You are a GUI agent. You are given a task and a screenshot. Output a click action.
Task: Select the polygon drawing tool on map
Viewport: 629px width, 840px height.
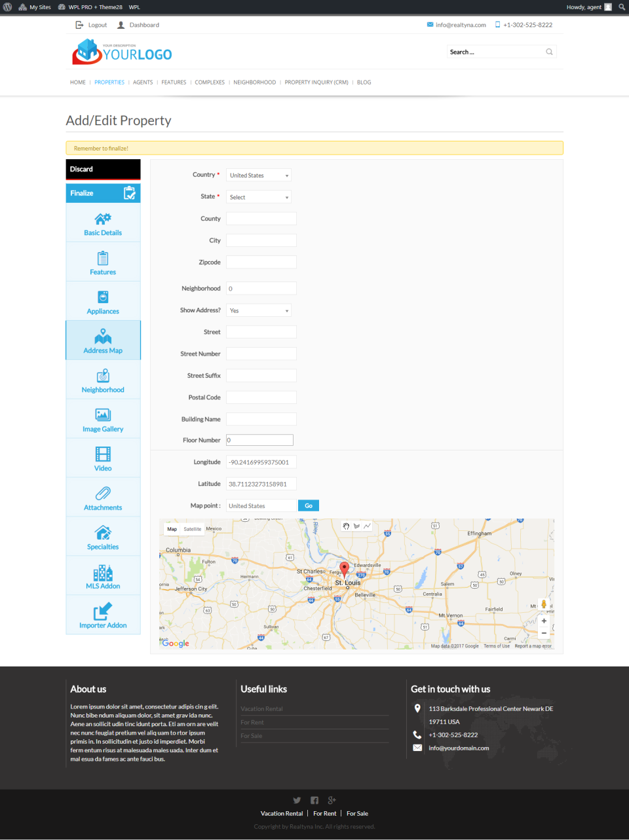click(x=356, y=526)
